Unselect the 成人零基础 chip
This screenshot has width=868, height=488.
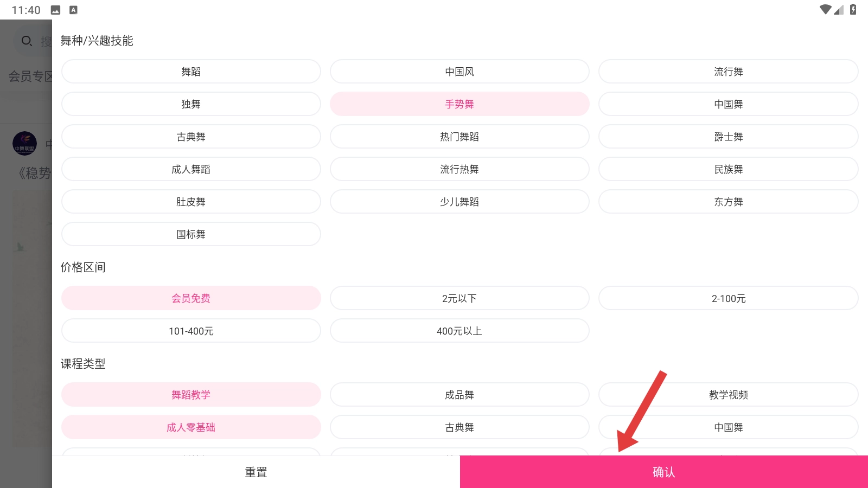[191, 427]
